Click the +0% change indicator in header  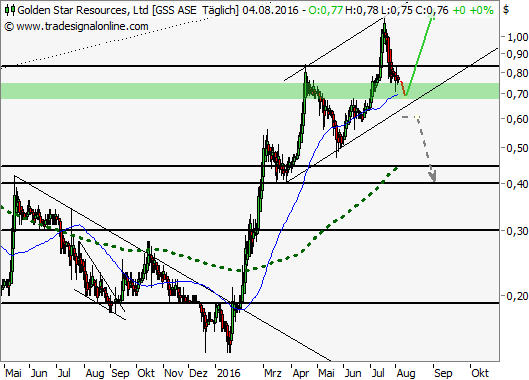click(x=481, y=10)
